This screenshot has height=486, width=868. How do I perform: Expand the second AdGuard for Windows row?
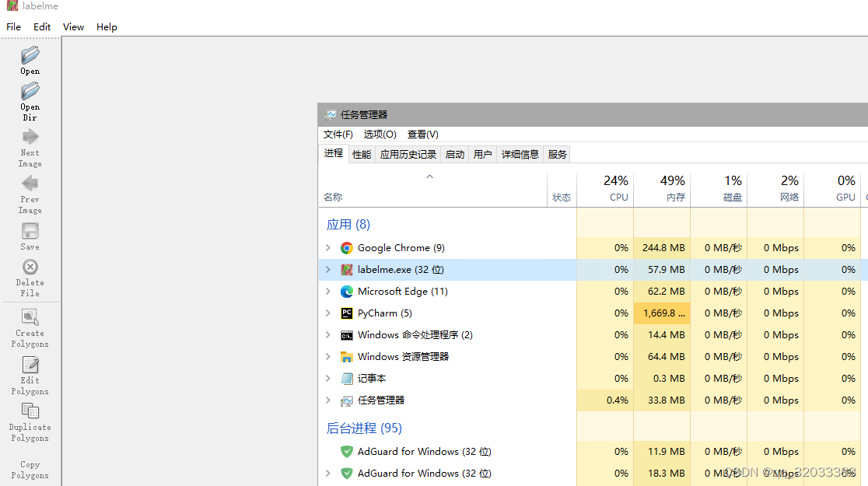[x=327, y=474]
